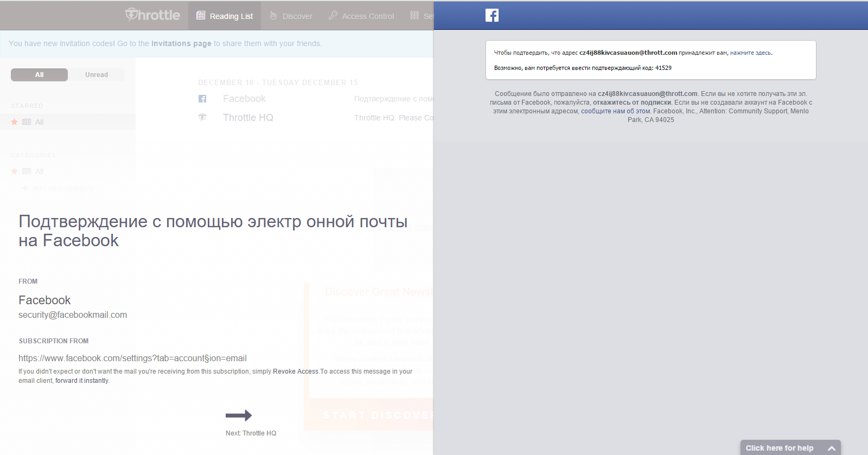The width and height of the screenshot is (868, 455).
Task: Click the subscription URL facebook.com/settings link
Action: [132, 358]
